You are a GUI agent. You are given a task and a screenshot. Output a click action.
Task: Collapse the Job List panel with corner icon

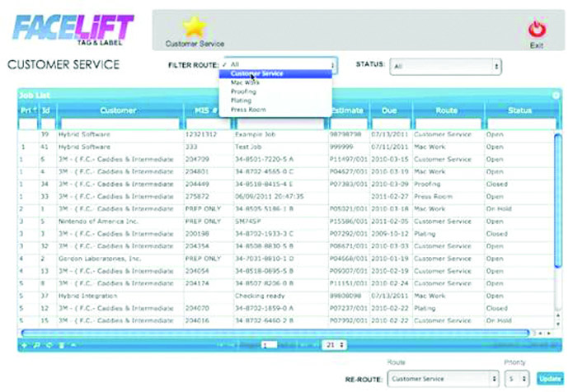[556, 96]
